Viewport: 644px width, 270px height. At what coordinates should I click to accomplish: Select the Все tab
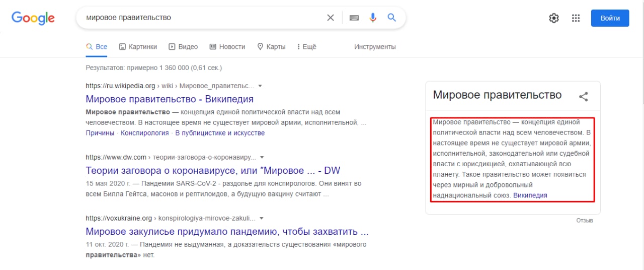97,47
